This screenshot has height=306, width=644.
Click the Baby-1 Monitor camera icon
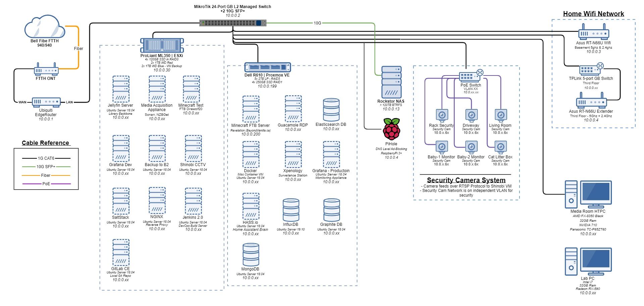442,147
